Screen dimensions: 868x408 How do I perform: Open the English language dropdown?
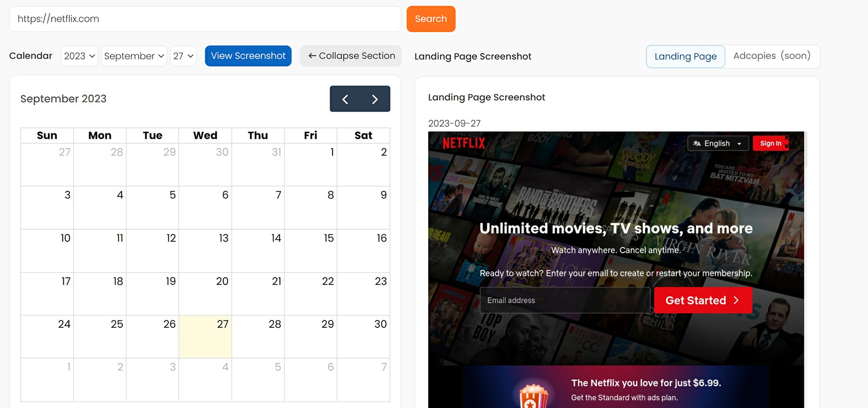[718, 143]
